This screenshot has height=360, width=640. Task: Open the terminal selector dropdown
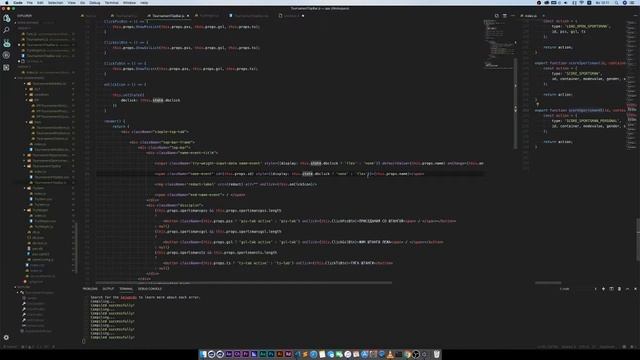[x=578, y=289]
